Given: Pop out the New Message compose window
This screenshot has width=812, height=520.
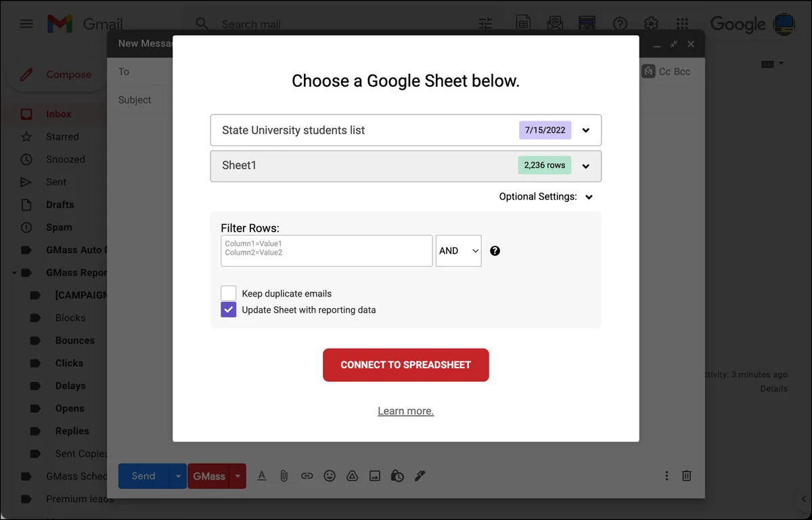Looking at the screenshot, I should (x=673, y=43).
